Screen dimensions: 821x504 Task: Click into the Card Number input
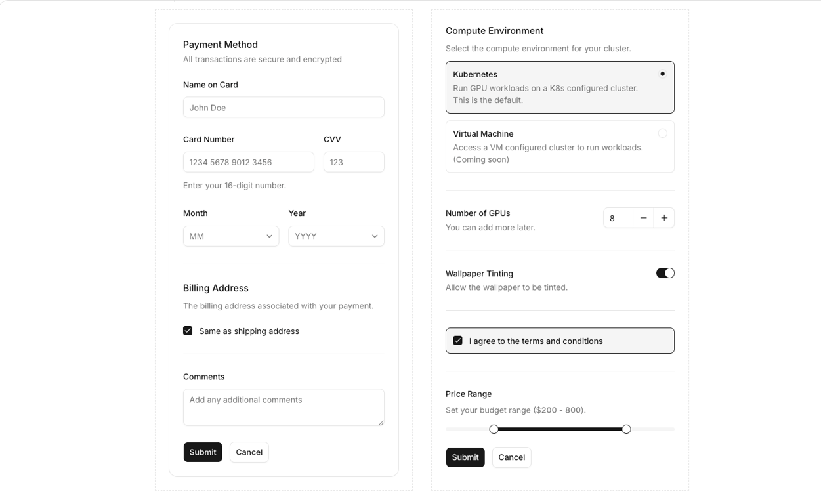click(249, 162)
